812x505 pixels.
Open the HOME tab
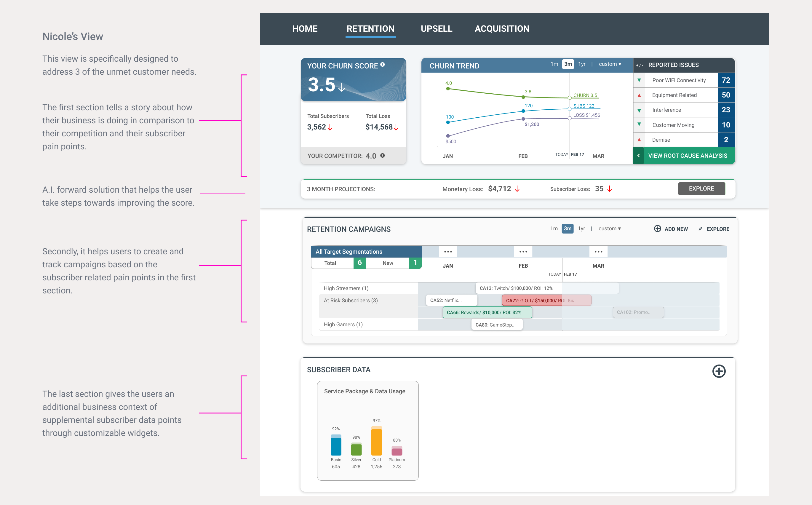click(305, 29)
